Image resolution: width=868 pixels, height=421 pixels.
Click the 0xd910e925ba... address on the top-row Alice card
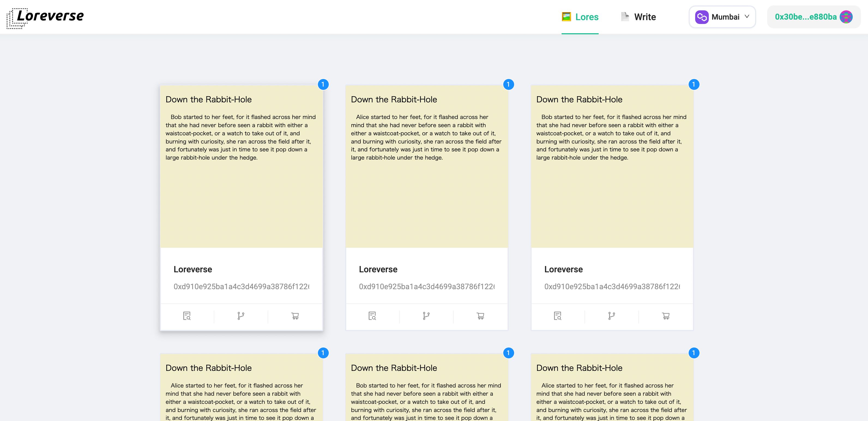click(427, 286)
